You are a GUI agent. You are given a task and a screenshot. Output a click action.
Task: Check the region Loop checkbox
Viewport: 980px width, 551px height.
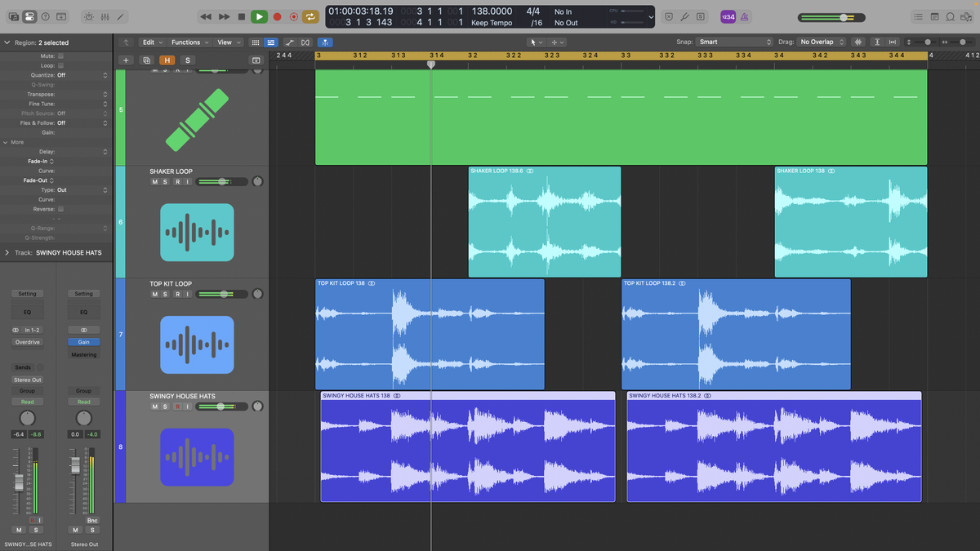(60, 65)
